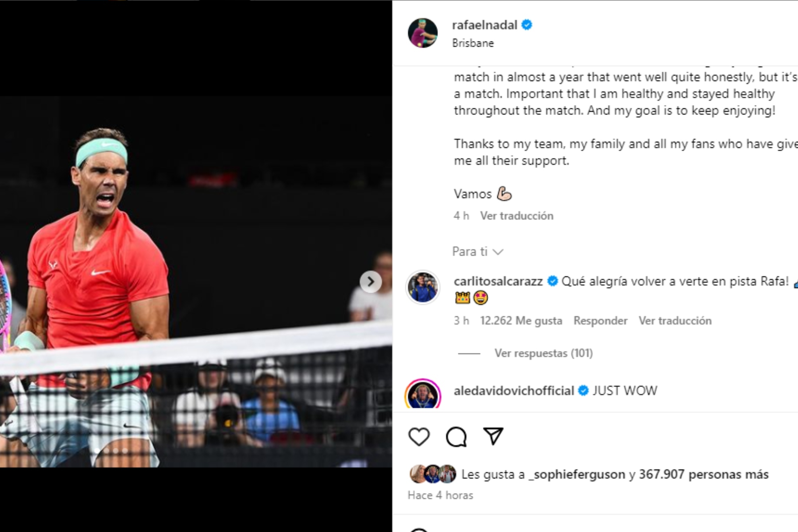The width and height of the screenshot is (798, 532).
Task: View aledavidovichofficial story avatar
Action: pos(423,394)
